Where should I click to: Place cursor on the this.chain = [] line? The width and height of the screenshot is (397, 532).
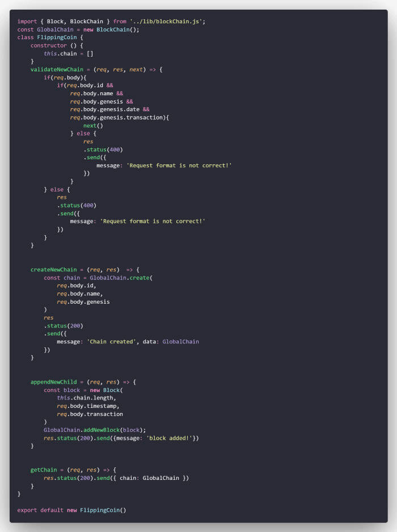(x=68, y=53)
